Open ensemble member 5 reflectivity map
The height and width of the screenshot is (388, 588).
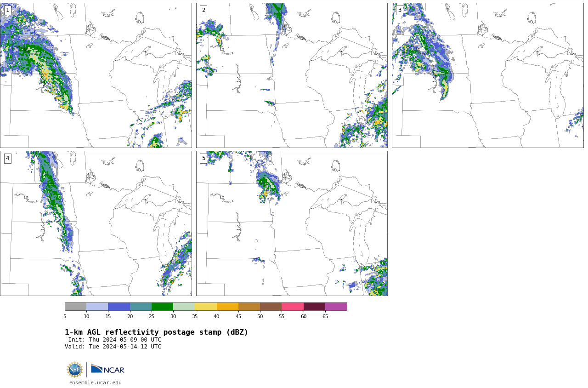(x=292, y=223)
